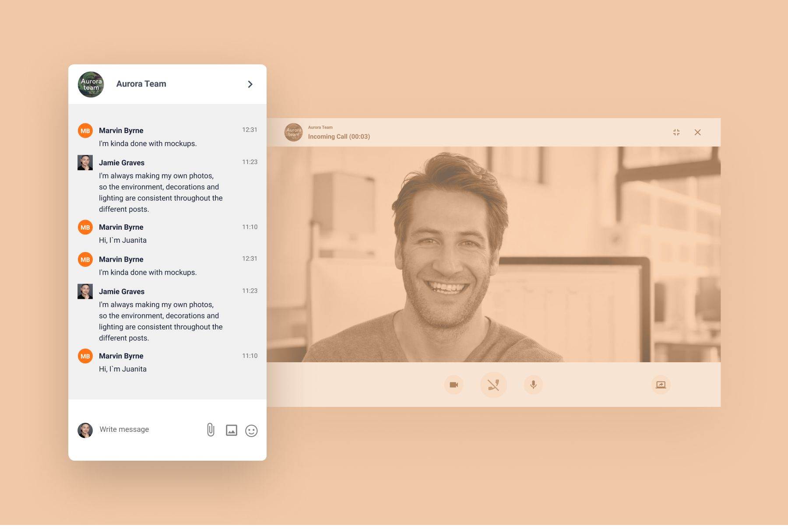Open the Marvin Byrne name on the topmost message
Image resolution: width=788 pixels, height=532 pixels.
coord(121,130)
